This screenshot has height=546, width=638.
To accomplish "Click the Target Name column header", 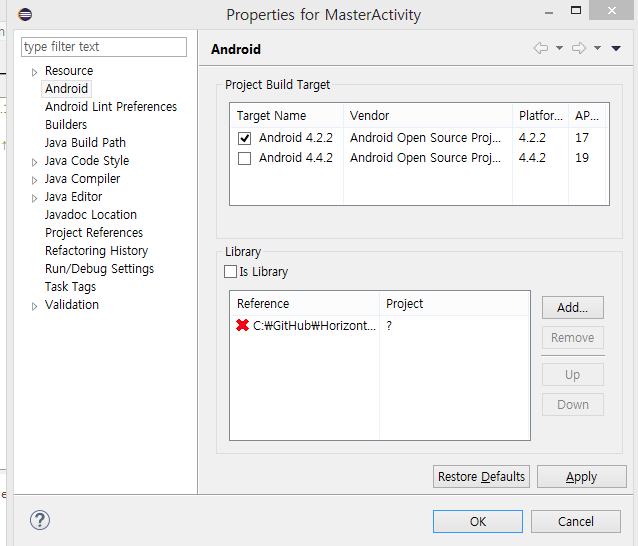I will [x=287, y=116].
